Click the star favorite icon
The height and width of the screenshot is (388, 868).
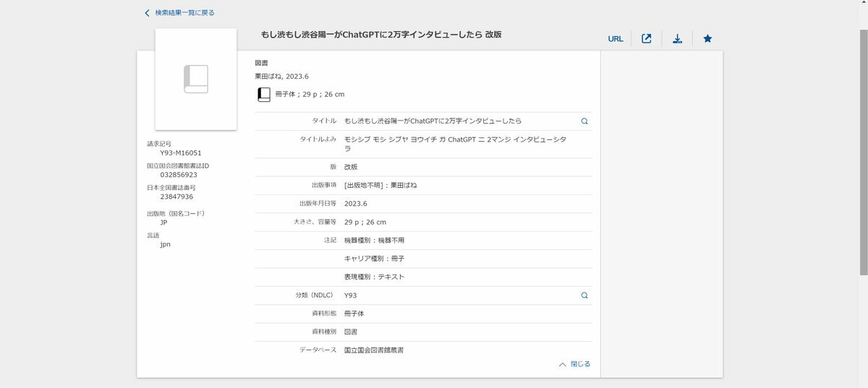(707, 39)
